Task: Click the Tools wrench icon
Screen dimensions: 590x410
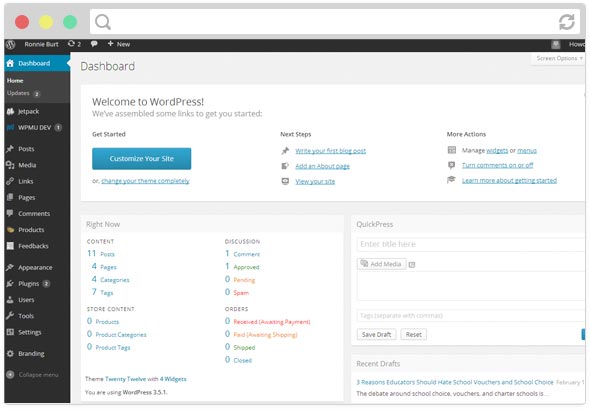Action: coord(10,316)
